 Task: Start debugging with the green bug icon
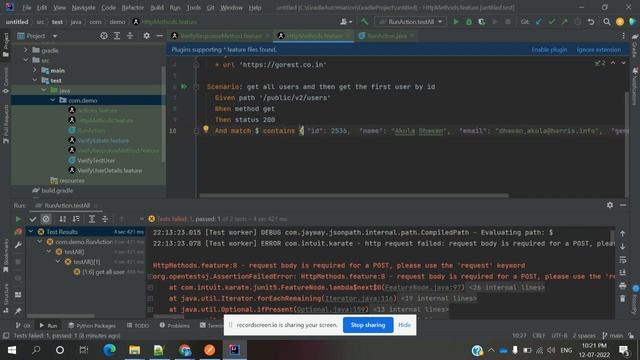(469, 22)
